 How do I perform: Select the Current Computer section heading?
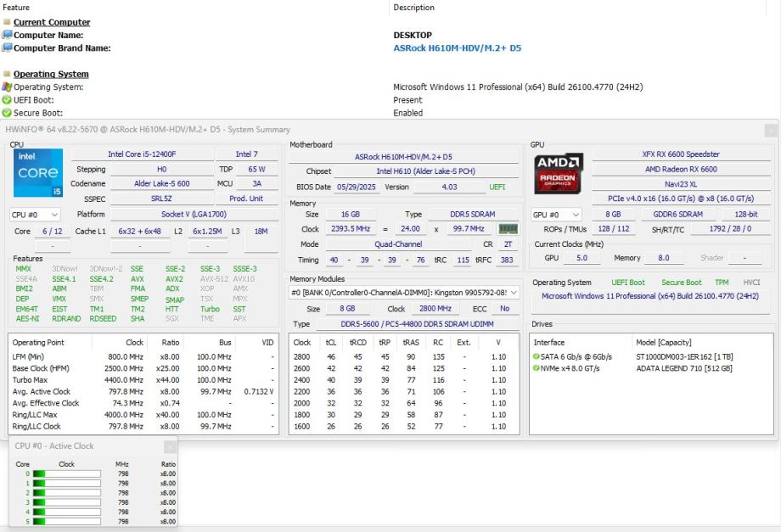pos(51,22)
